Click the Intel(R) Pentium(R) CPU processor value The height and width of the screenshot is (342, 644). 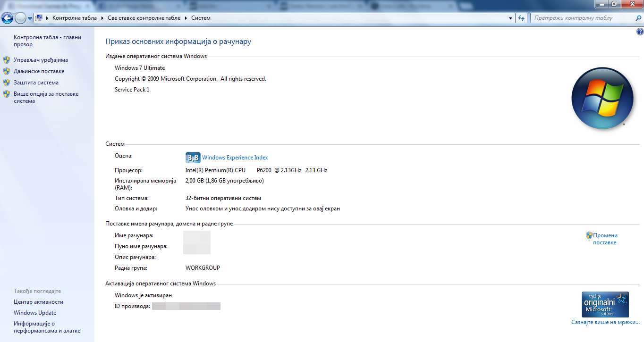(x=256, y=170)
